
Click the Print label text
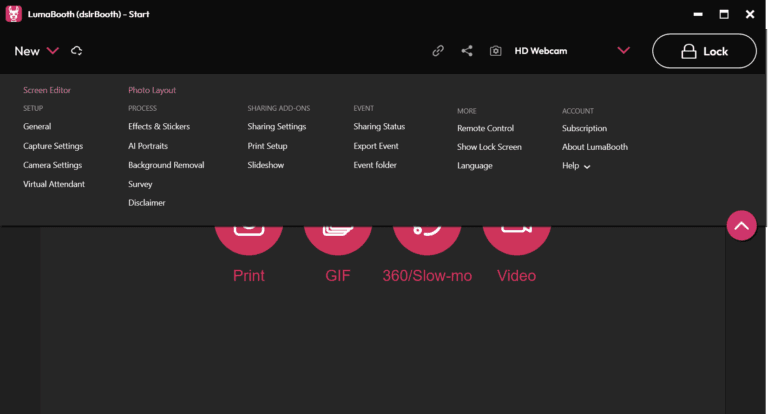(x=249, y=276)
